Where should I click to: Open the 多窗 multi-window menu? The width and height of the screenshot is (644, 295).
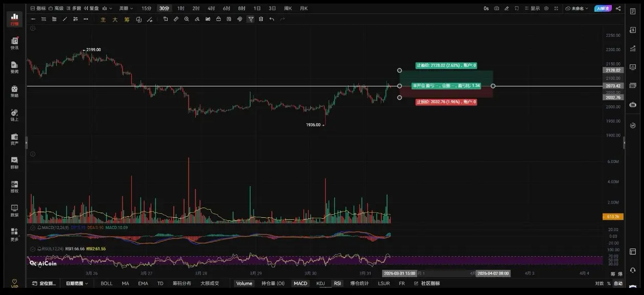pyautogui.click(x=74, y=8)
